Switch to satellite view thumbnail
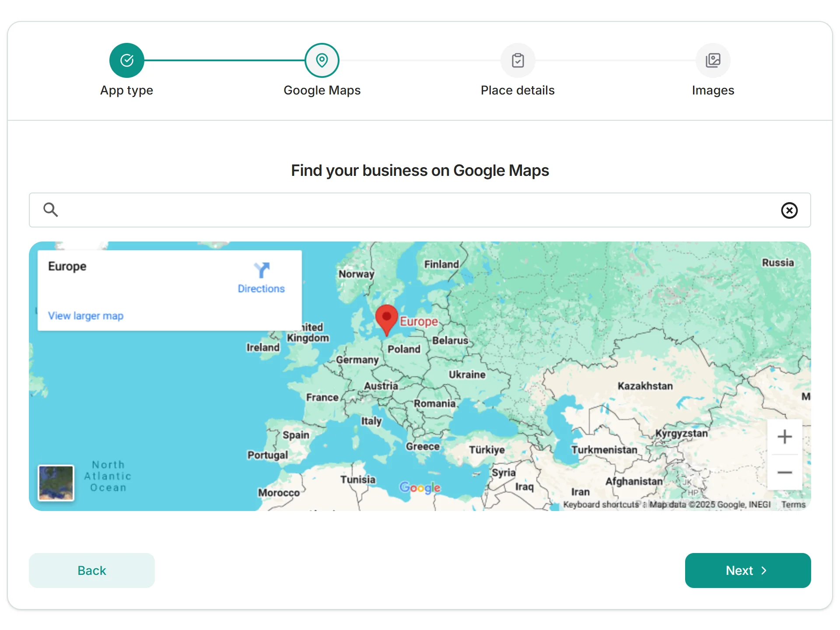The width and height of the screenshot is (840, 630). coord(56,483)
